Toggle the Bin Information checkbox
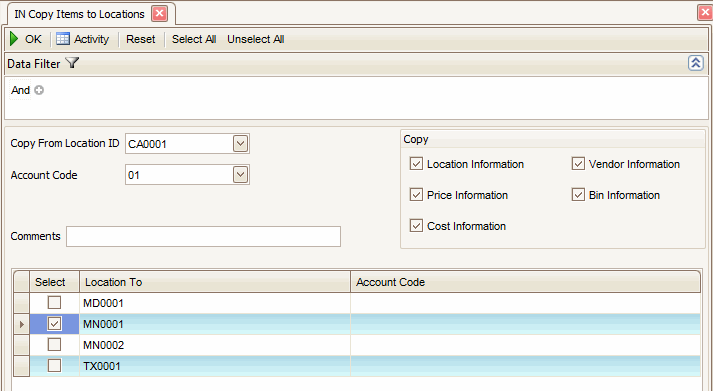The image size is (713, 391). click(x=578, y=195)
